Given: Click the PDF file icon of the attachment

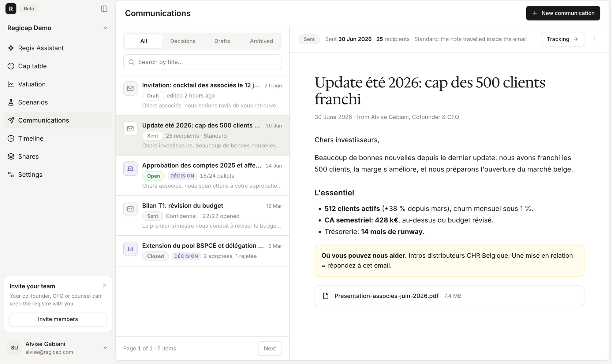Looking at the screenshot, I should point(326,296).
